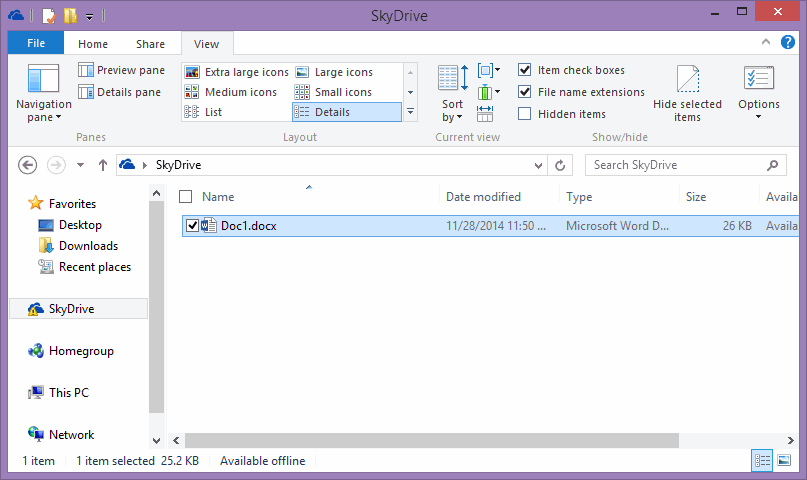This screenshot has width=807, height=480.
Task: Open the File tab
Action: (36, 43)
